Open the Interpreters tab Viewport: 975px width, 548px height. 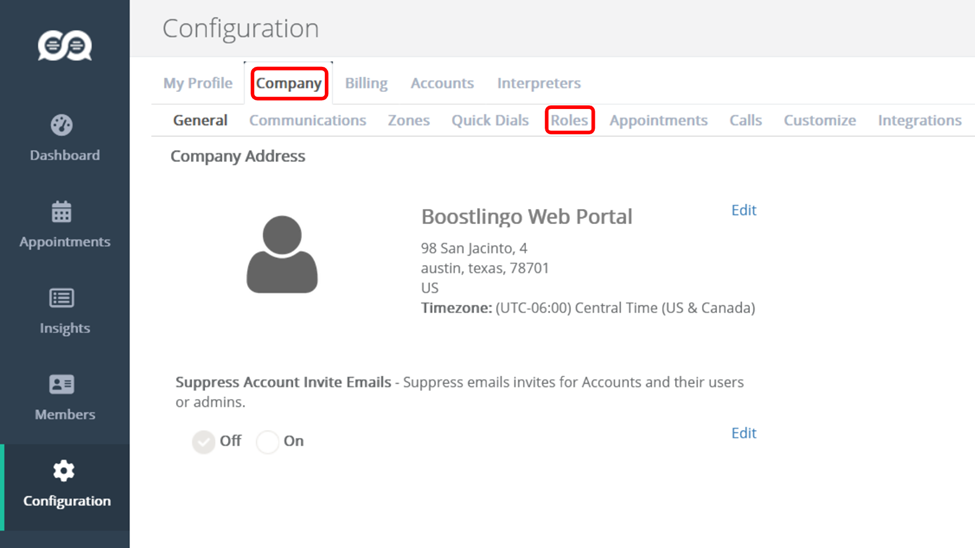tap(539, 83)
